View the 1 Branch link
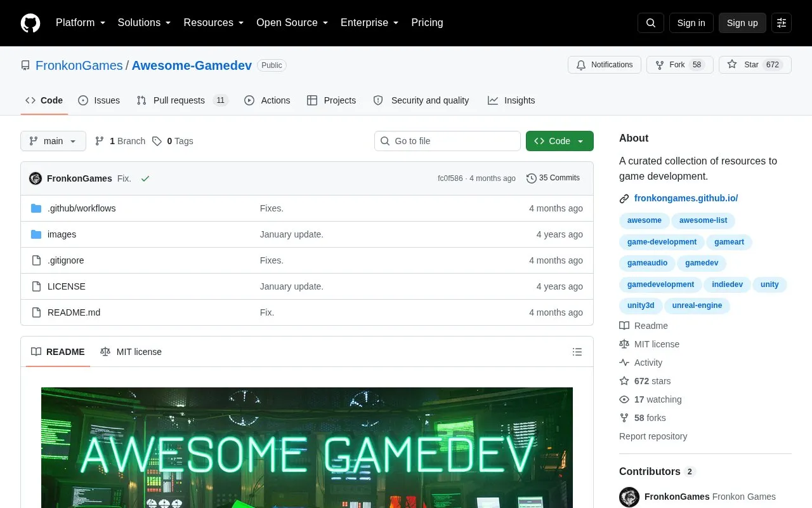Screen dimensions: 812x508 [120, 141]
